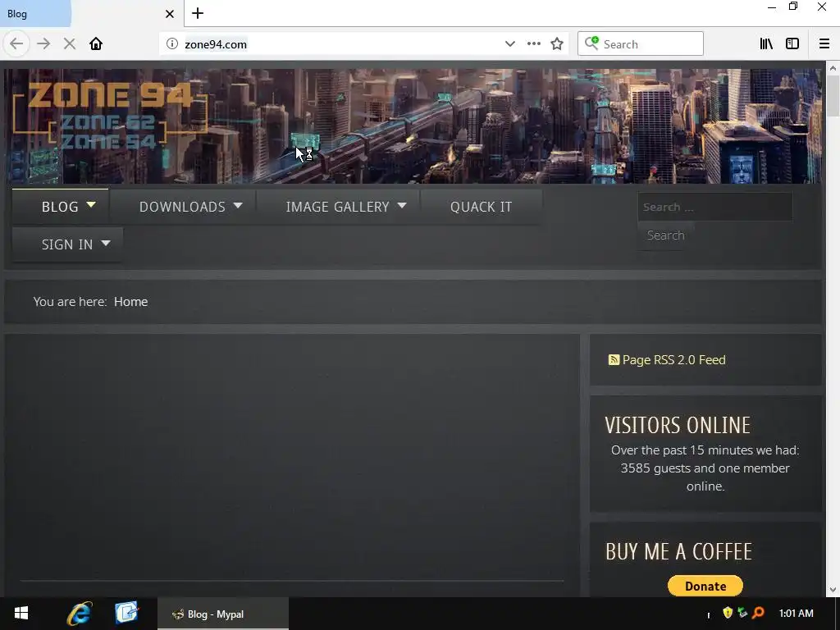
Task: Open the browser hamburger menu
Action: coord(824,44)
